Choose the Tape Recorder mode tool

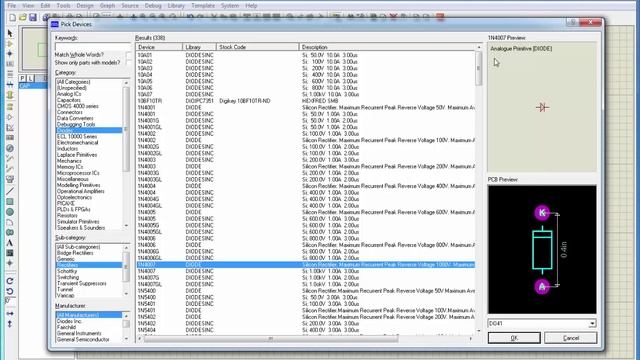10,138
